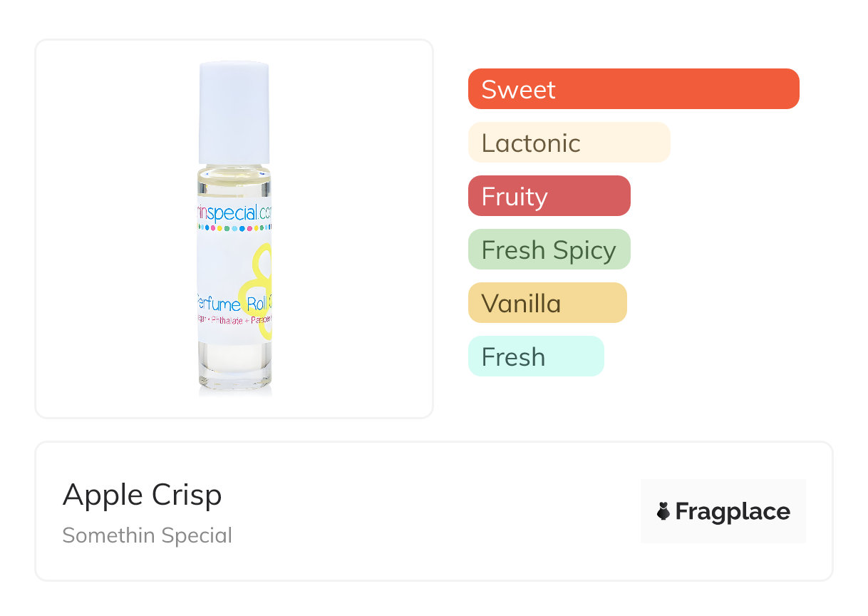Viewport: 868px width, 616px height.
Task: Pick the green Fresh Spicy accord bar
Action: click(549, 250)
